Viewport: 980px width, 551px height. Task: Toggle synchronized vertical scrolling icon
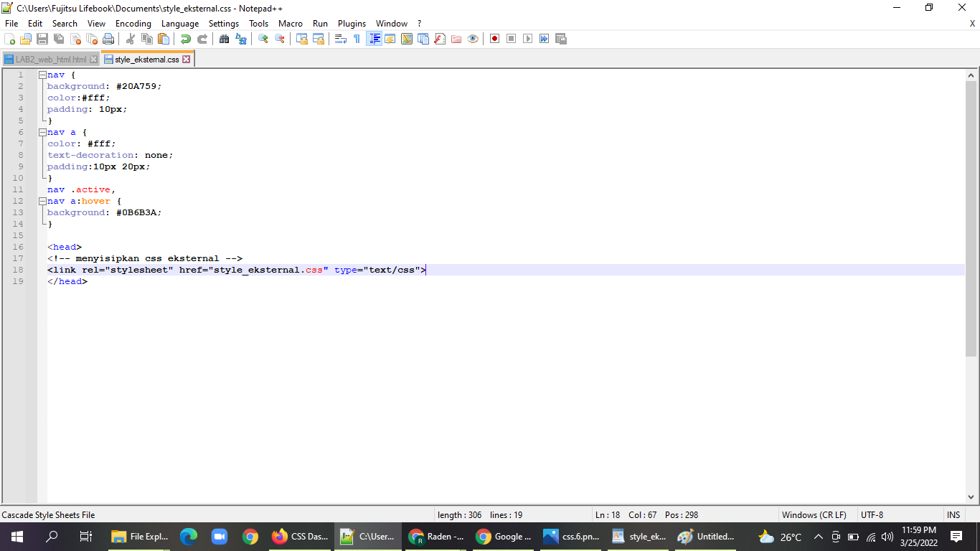[302, 39]
